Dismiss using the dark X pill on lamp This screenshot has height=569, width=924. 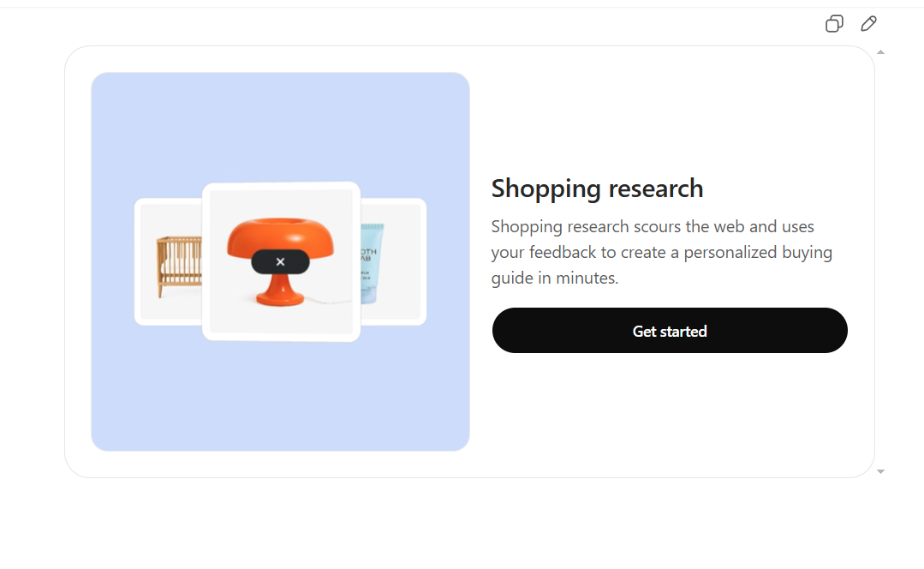coord(280,261)
